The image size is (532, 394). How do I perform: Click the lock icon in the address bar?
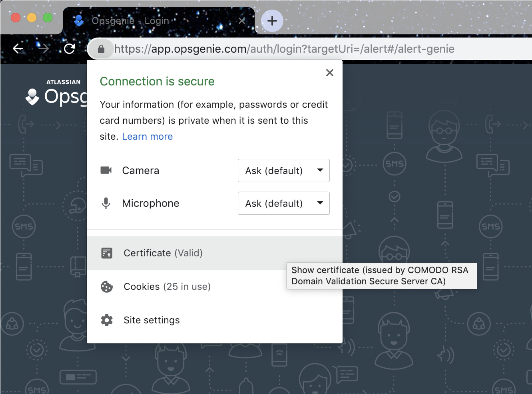pos(102,49)
